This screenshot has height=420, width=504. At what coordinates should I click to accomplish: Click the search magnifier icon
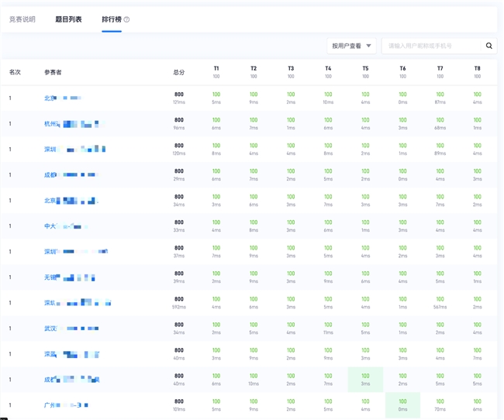pos(489,46)
